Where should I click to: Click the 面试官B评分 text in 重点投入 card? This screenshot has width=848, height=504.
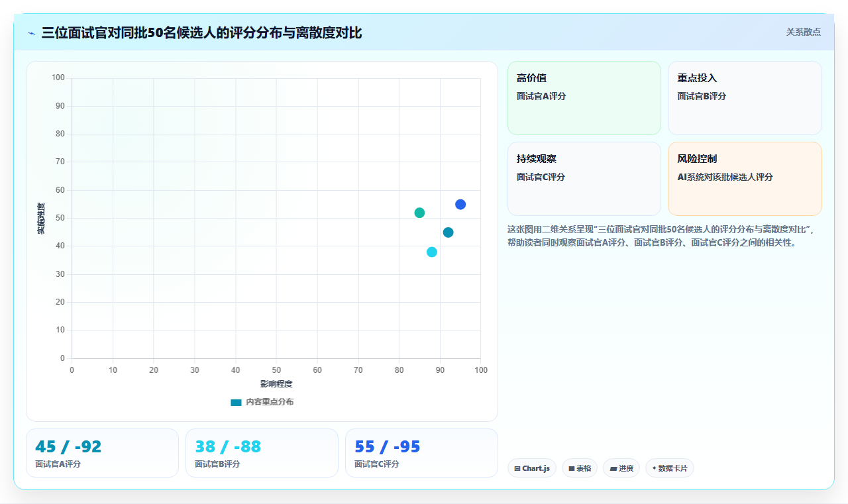click(702, 96)
